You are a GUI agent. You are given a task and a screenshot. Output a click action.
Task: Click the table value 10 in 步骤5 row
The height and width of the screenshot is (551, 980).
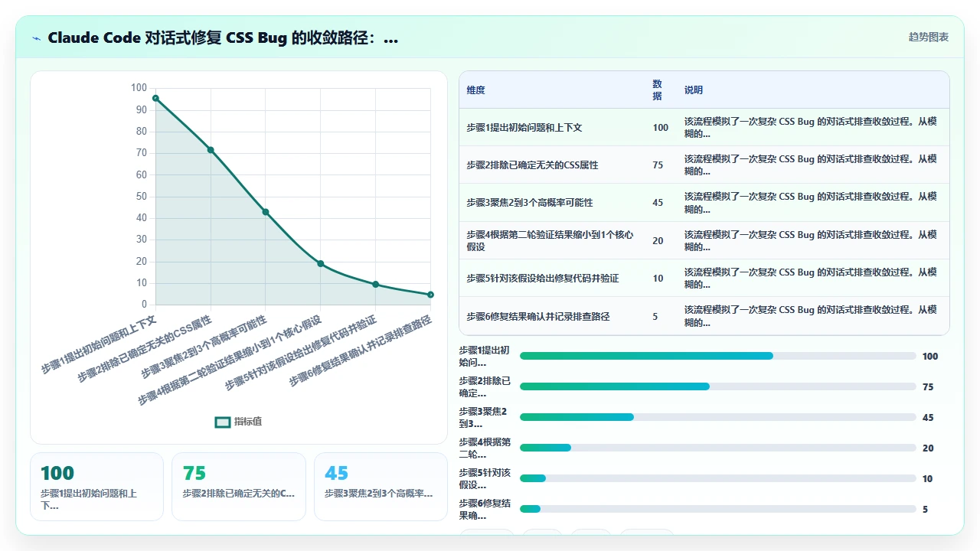(x=658, y=279)
